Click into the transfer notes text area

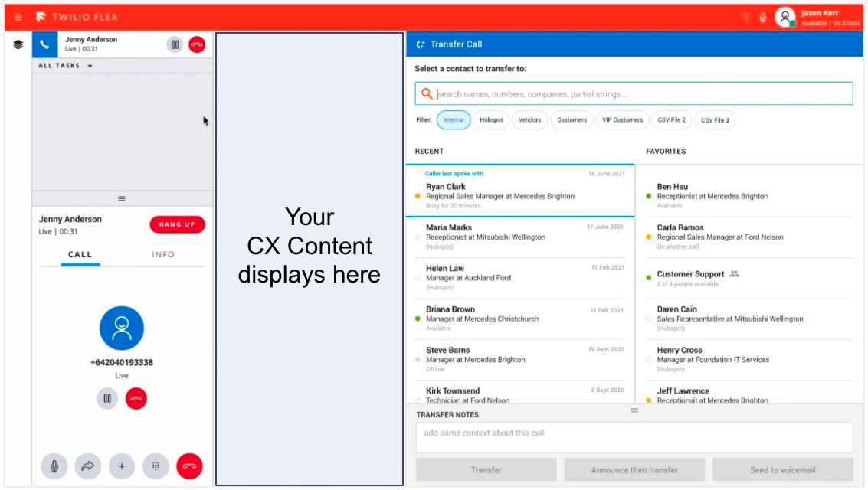coord(634,437)
